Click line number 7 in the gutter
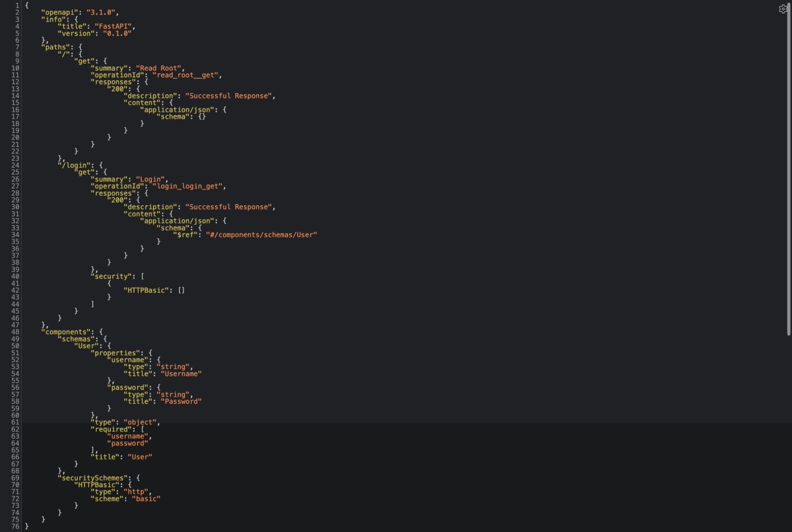This screenshot has width=792, height=532. point(15,47)
